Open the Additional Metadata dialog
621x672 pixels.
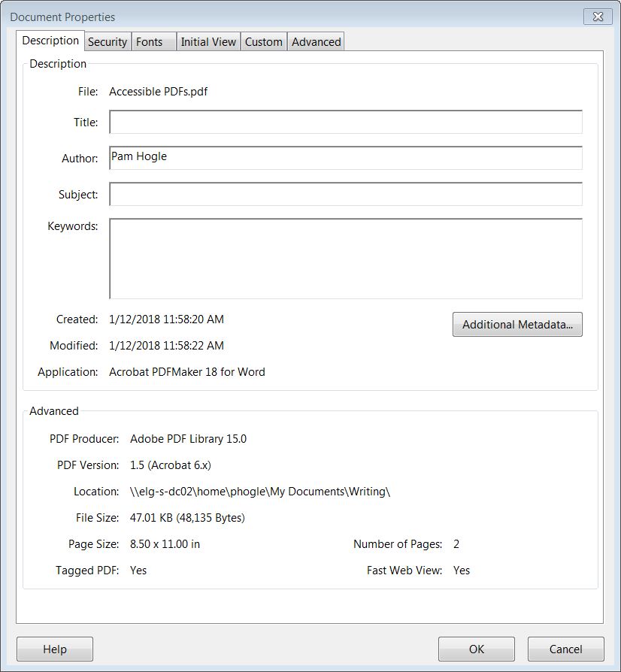(517, 324)
